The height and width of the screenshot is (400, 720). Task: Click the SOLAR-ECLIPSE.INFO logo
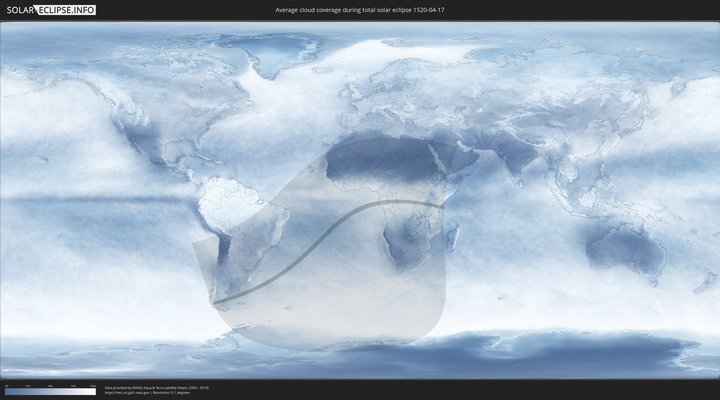click(51, 10)
